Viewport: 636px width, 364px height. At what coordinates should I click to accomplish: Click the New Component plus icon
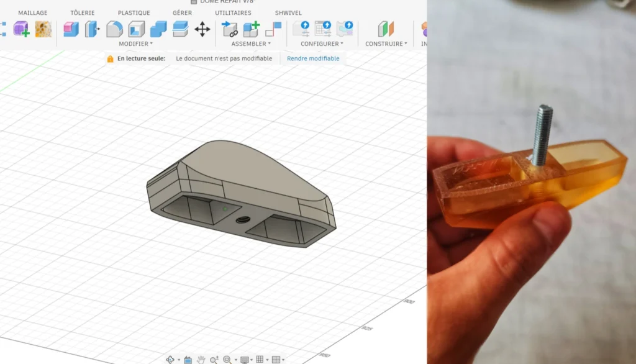click(252, 29)
